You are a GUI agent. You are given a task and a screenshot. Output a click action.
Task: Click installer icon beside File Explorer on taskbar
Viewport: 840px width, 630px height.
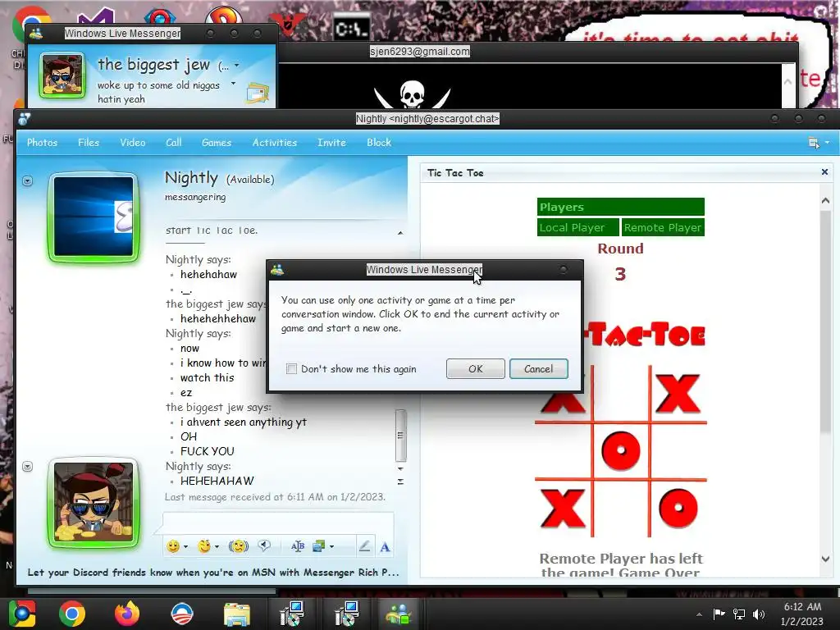coord(292,614)
